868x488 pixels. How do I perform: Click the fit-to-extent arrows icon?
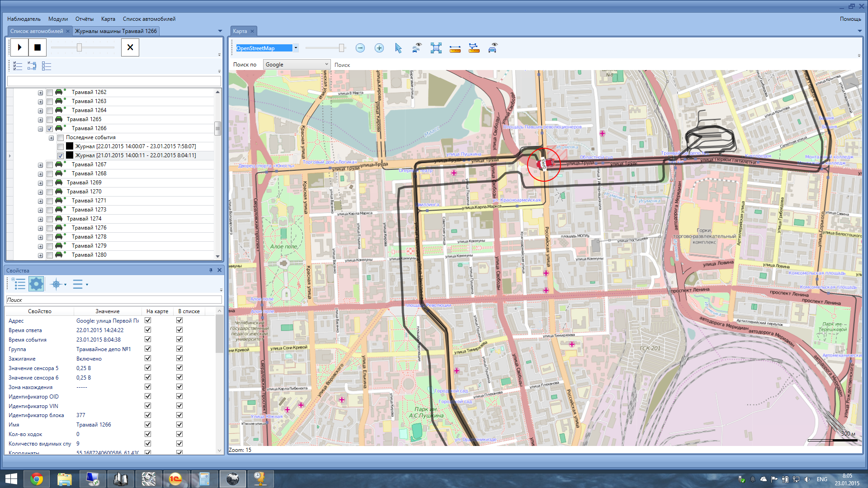436,48
